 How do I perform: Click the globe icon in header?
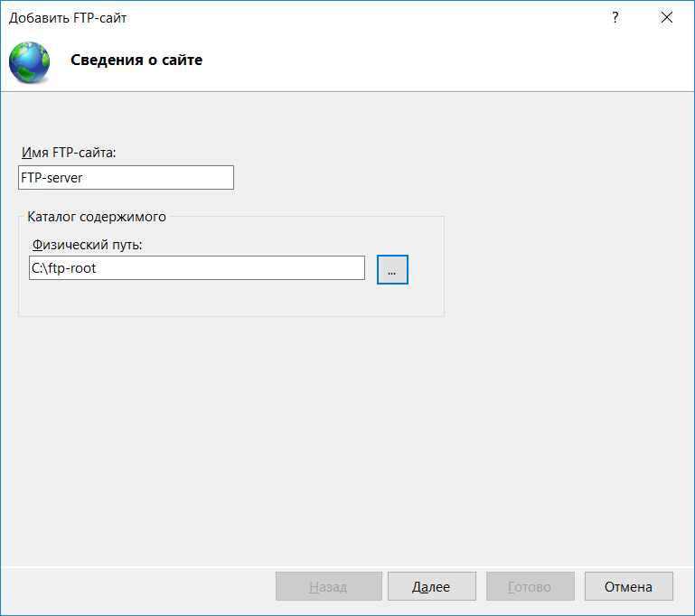(x=29, y=62)
